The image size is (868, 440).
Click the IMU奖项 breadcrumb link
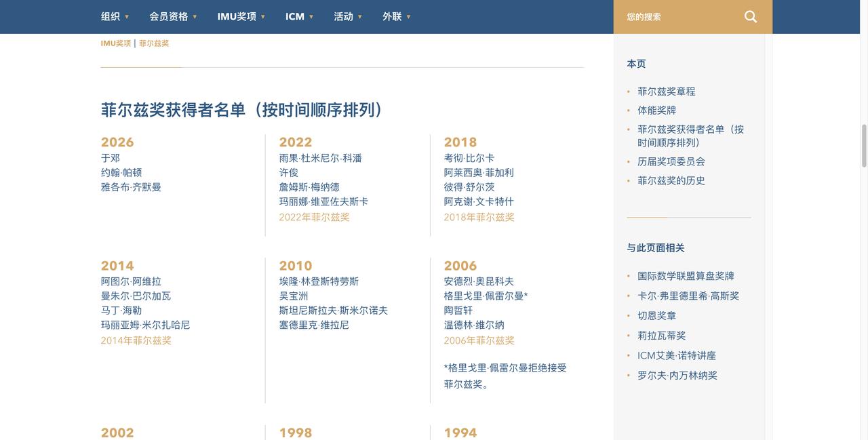pos(116,43)
